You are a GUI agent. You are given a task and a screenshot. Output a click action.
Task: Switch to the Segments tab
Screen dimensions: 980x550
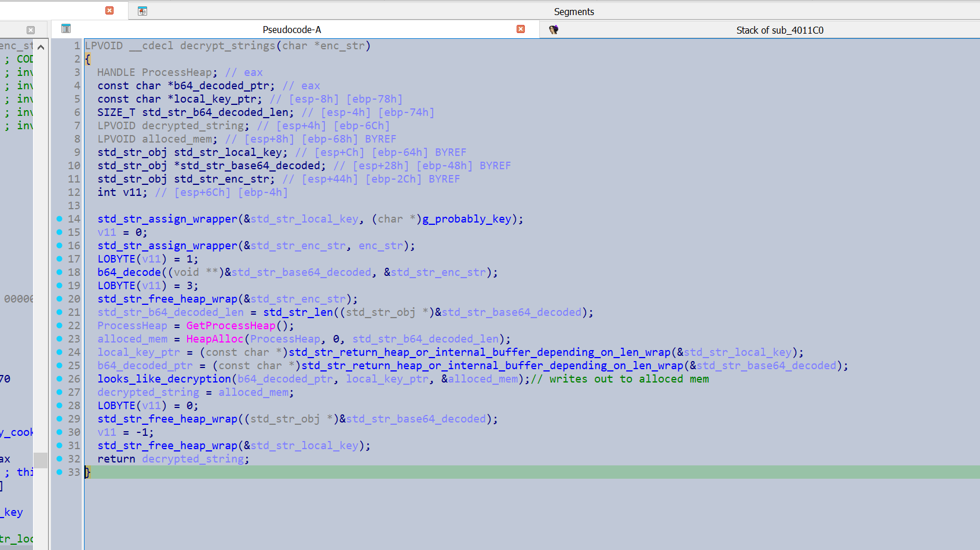(573, 12)
